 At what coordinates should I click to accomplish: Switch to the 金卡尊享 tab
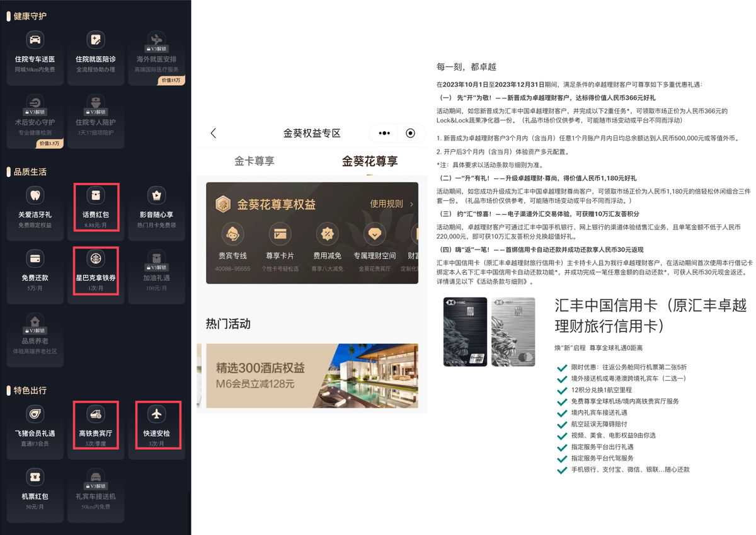click(x=255, y=161)
